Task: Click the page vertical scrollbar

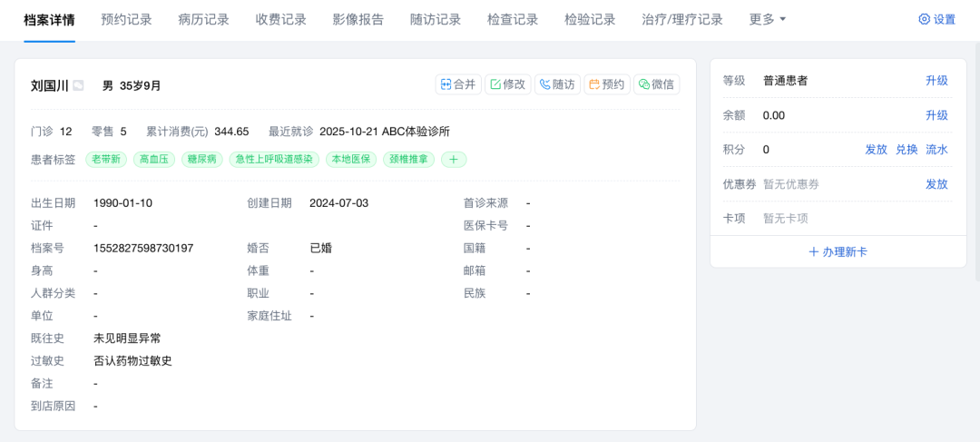Action: (x=977, y=162)
